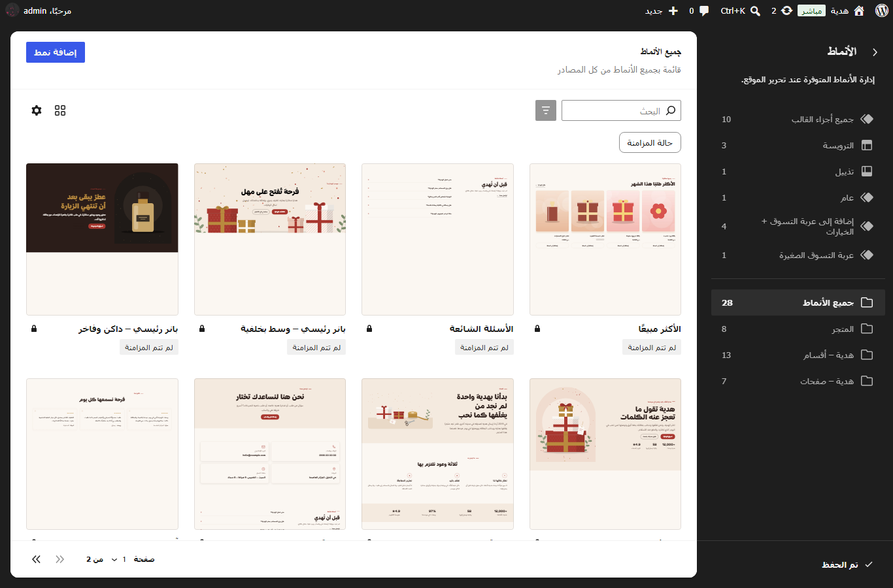Open the + جديد new content menu

pyautogui.click(x=662, y=10)
